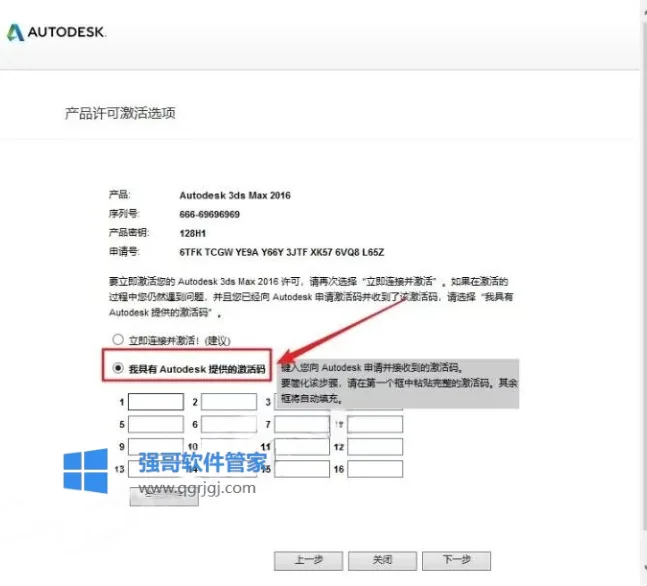Focus activation code field 16
The width and height of the screenshot is (647, 586).
[375, 469]
